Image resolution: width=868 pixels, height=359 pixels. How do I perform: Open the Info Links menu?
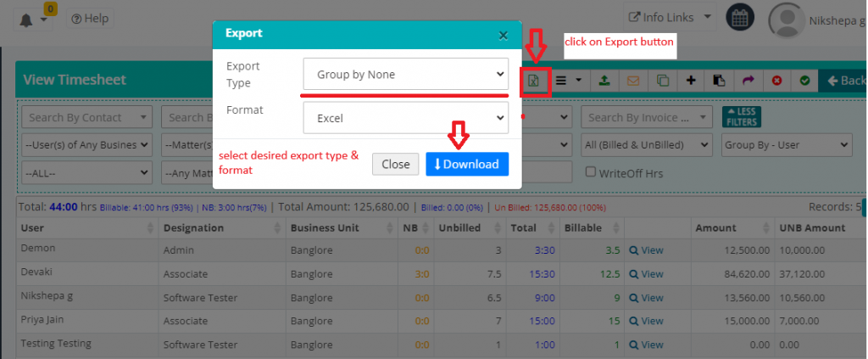pos(668,17)
